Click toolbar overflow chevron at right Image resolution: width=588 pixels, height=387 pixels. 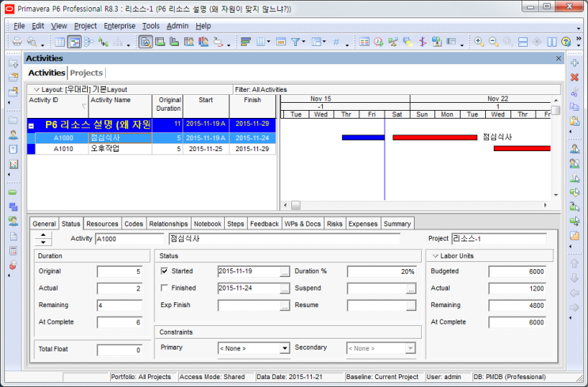579,39
